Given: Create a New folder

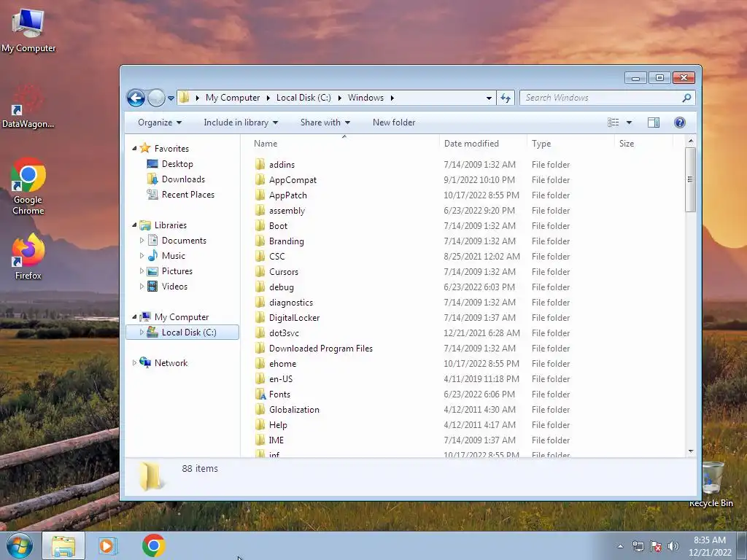Looking at the screenshot, I should pyautogui.click(x=394, y=122).
